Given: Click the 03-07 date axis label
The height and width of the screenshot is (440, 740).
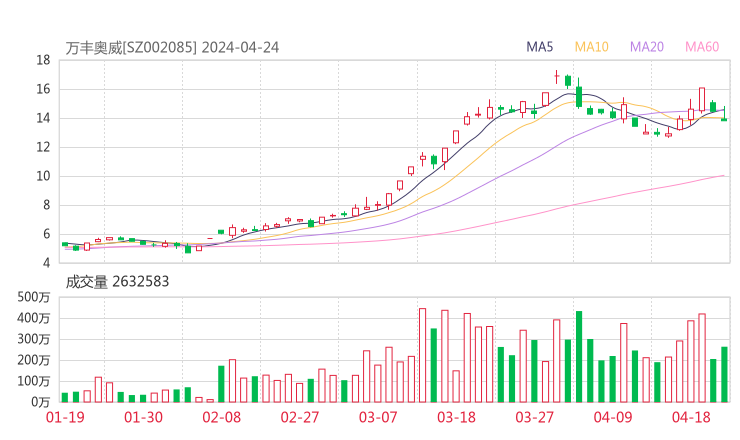Looking at the screenshot, I should (378, 417).
